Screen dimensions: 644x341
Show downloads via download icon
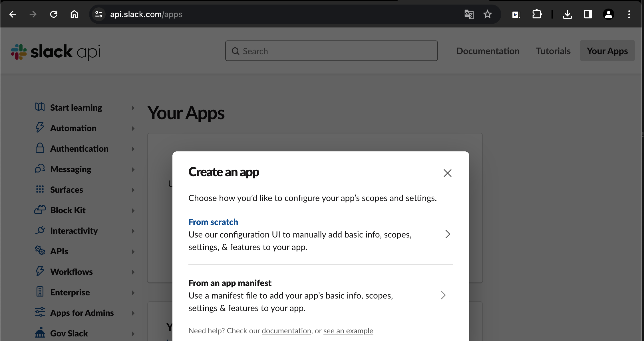[x=567, y=14]
